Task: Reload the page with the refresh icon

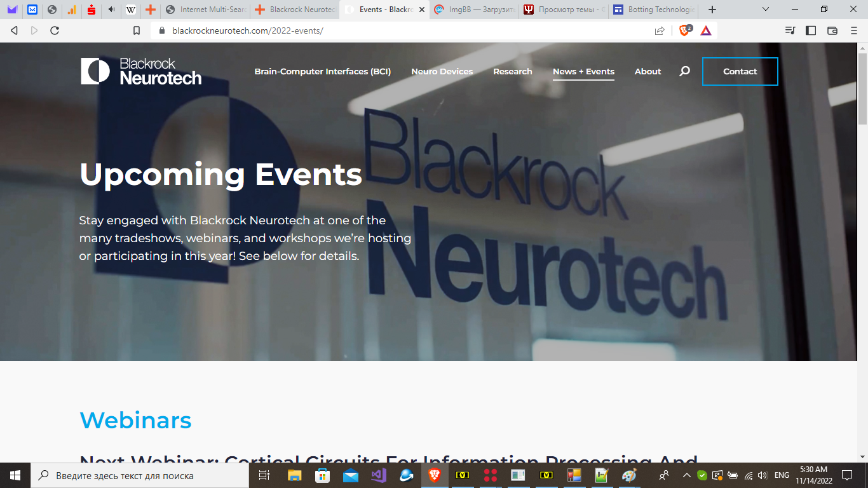Action: [x=55, y=30]
